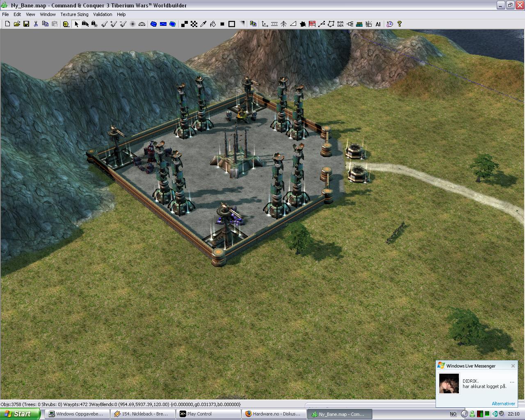Screen dimensions: 525x420
Task: Select the fuzzy smooth height tool
Action: (x=132, y=24)
